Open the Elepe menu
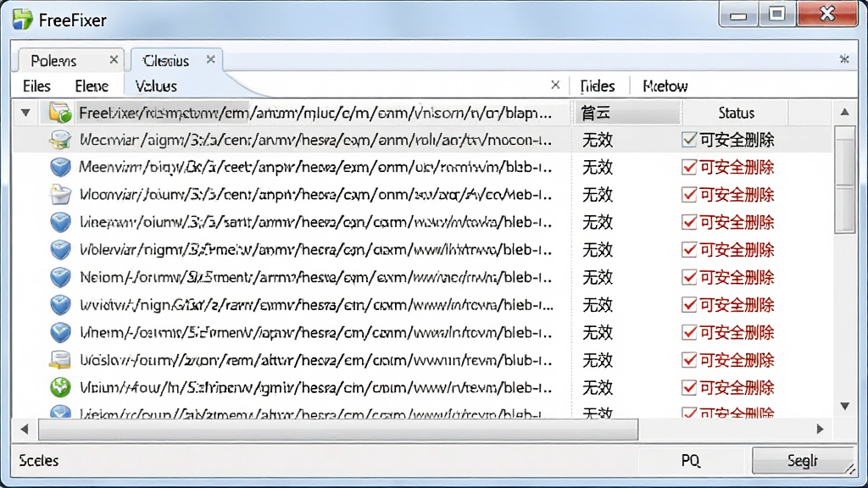The height and width of the screenshot is (488, 868). pos(92,86)
